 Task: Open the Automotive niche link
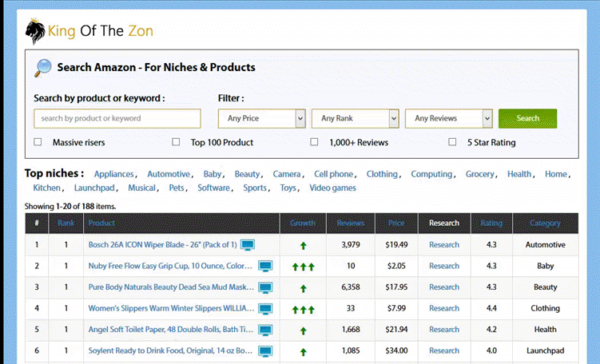tap(169, 174)
